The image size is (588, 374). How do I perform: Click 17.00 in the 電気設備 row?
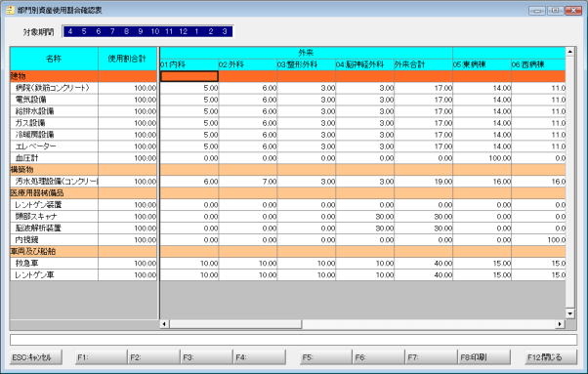pyautogui.click(x=423, y=100)
